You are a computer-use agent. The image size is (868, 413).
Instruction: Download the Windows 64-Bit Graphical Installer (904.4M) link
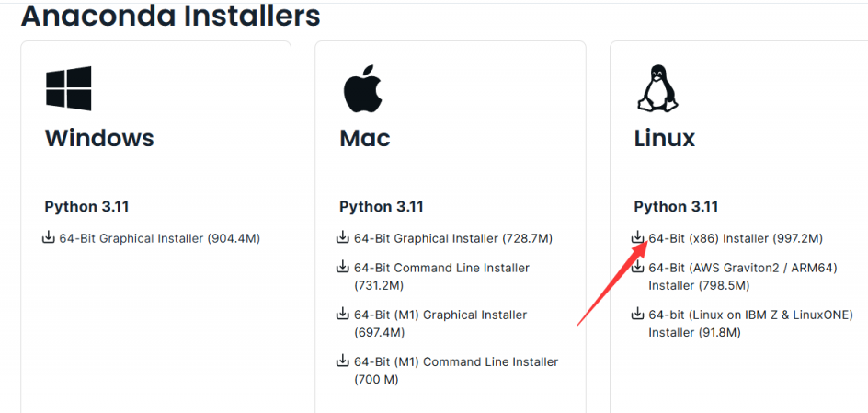point(160,239)
